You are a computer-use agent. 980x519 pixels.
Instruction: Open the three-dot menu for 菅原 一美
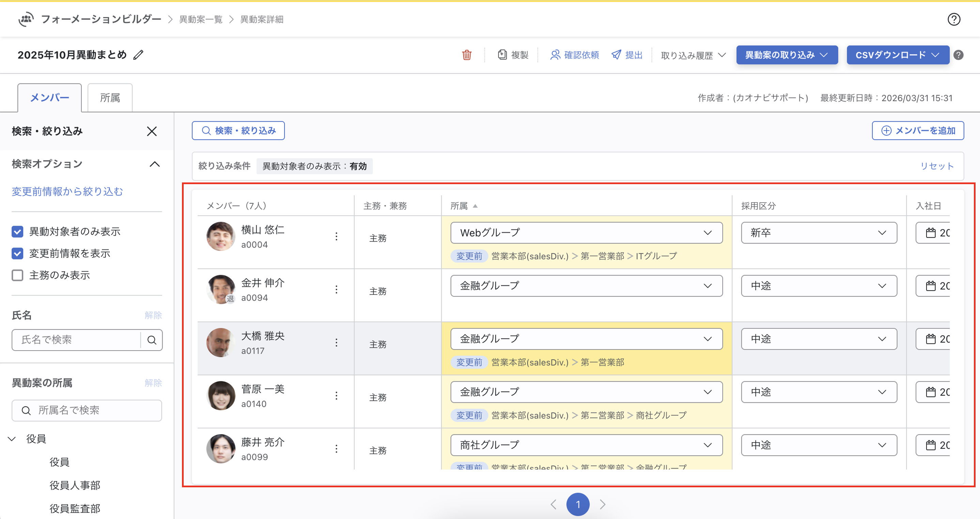(x=336, y=396)
